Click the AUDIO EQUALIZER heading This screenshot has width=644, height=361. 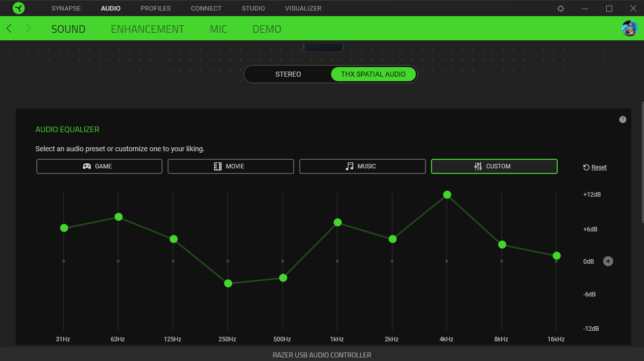tap(67, 130)
